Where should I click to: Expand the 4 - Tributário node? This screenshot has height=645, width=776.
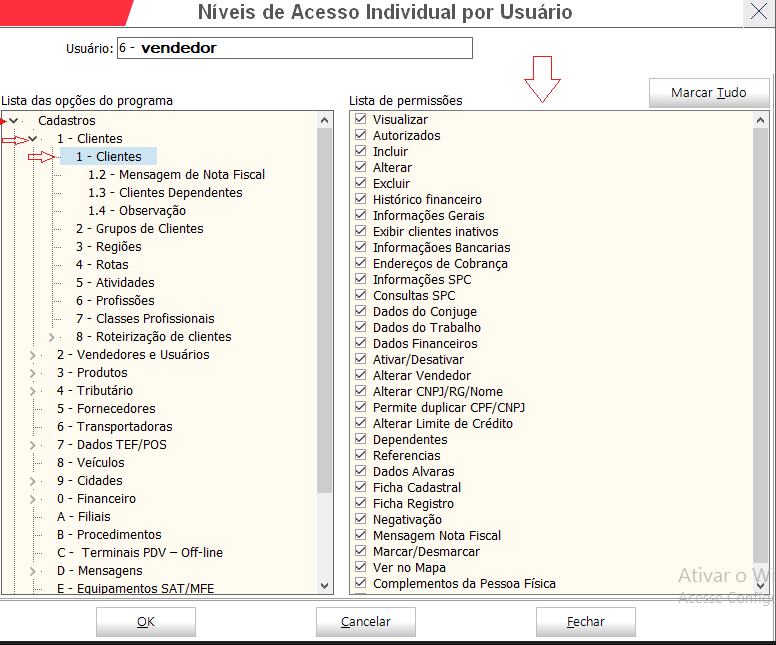click(33, 391)
